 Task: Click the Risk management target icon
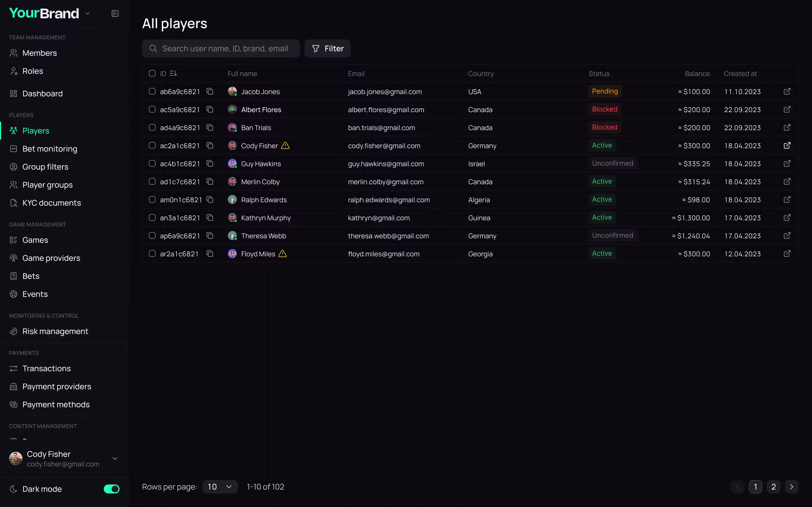14,331
